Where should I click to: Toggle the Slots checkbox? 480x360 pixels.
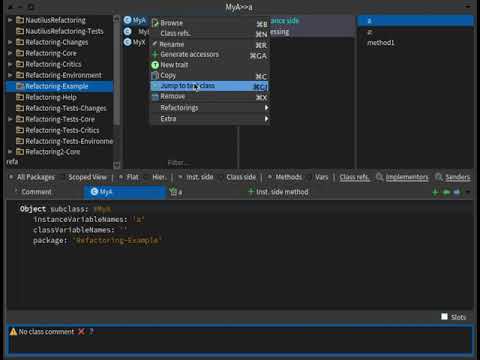click(x=444, y=317)
